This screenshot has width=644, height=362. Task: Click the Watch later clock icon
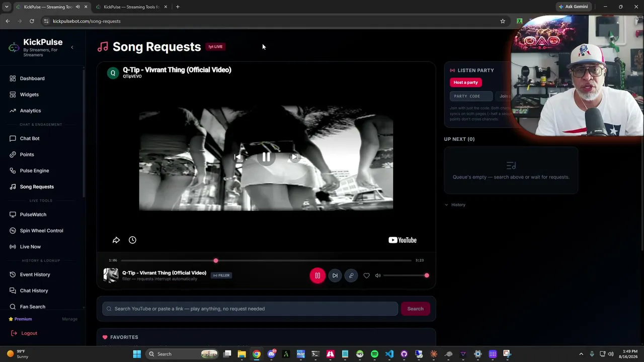coord(132,240)
